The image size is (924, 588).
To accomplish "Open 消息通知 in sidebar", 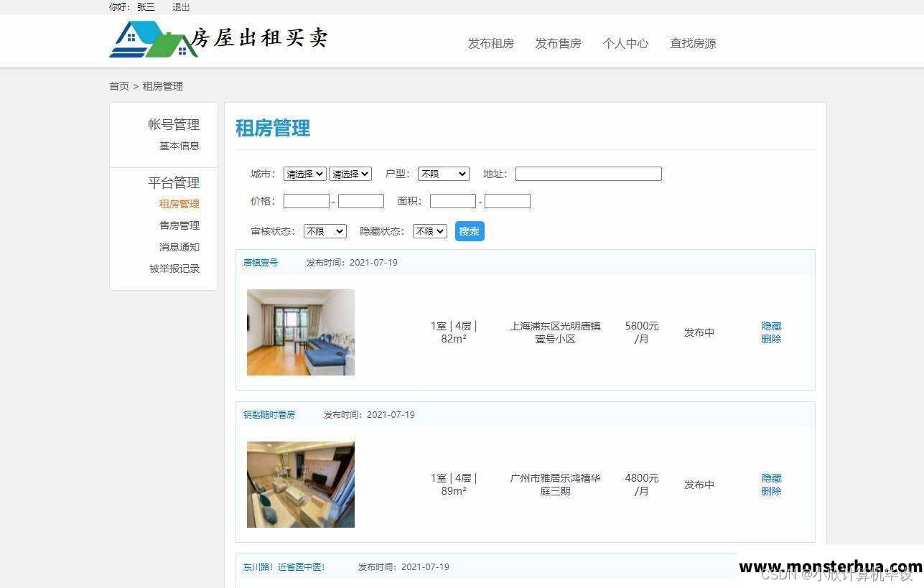I will [x=179, y=247].
